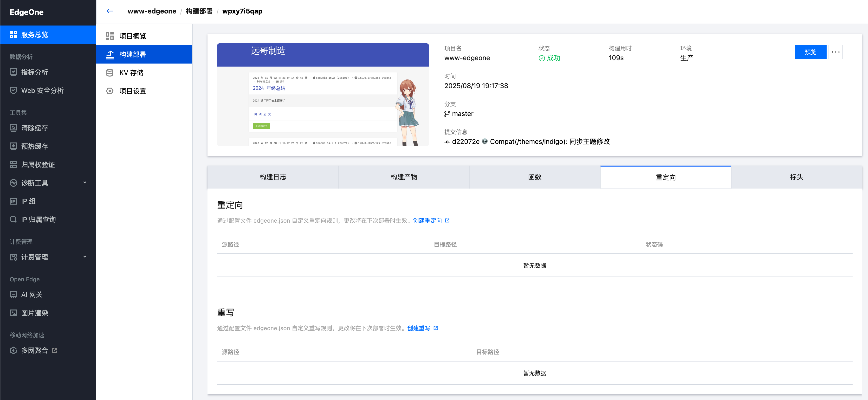Click the 预热缓存 sidebar icon
Image resolution: width=868 pixels, height=400 pixels.
pos(13,146)
